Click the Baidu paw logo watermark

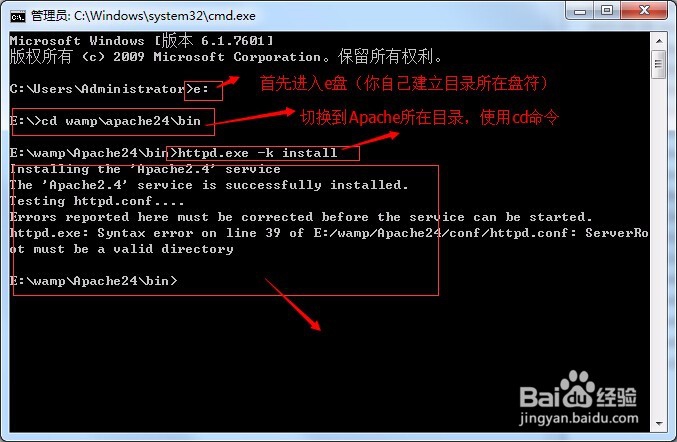point(577,389)
